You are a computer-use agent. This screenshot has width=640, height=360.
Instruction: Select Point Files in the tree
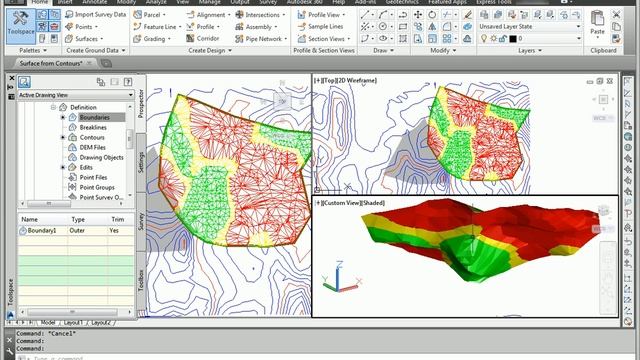pyautogui.click(x=93, y=178)
